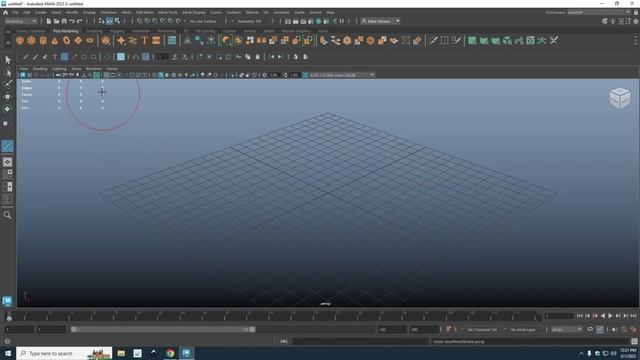Pick the Lasso select tool in toolbox
640x360 pixels.
point(7,73)
